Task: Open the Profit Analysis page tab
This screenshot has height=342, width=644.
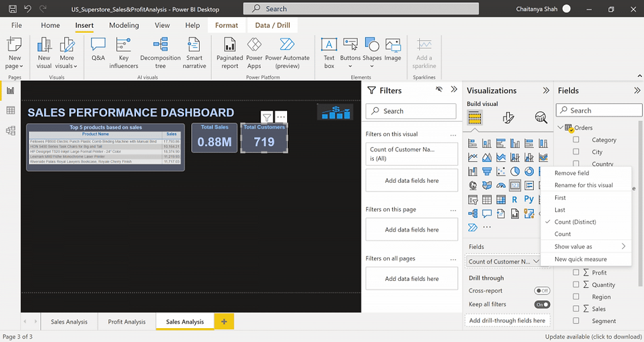Action: [126, 322]
